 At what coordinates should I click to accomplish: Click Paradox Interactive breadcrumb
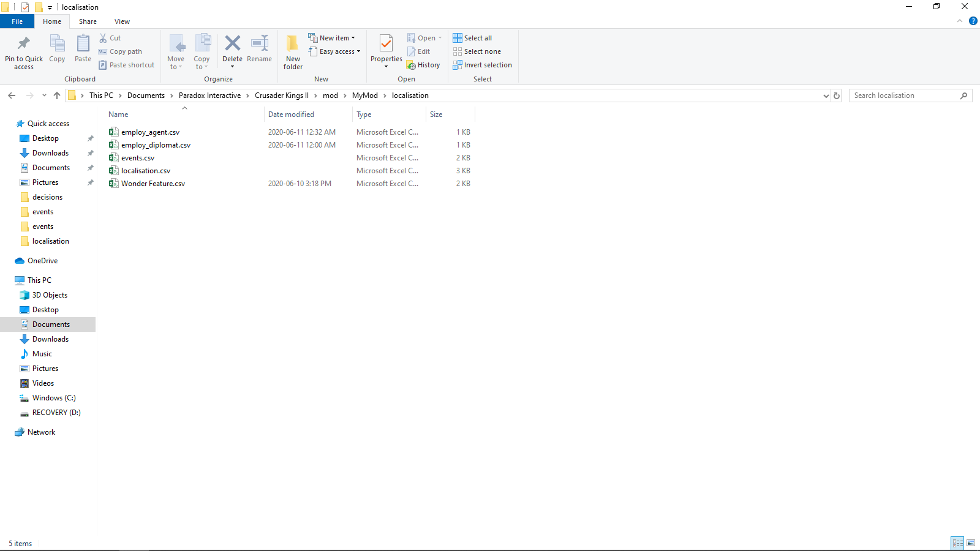point(209,96)
